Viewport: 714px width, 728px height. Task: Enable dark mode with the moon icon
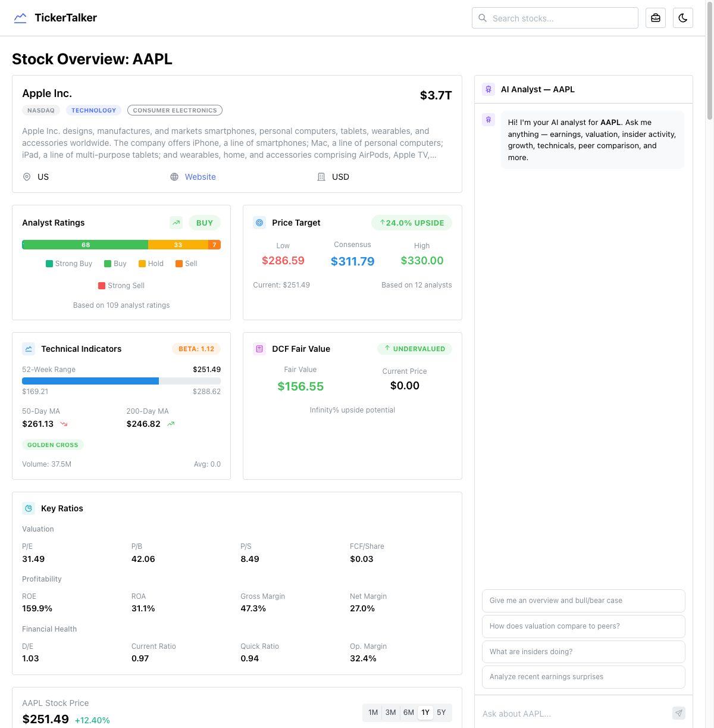pos(682,18)
